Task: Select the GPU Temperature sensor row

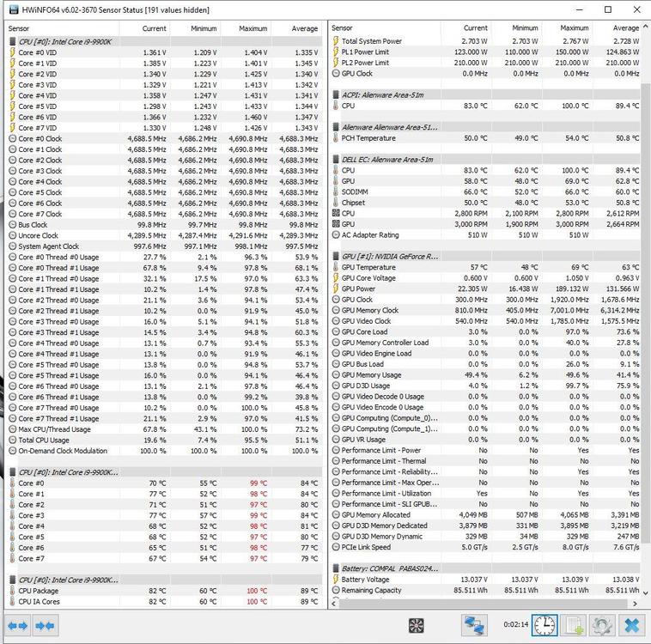Action: (x=368, y=267)
